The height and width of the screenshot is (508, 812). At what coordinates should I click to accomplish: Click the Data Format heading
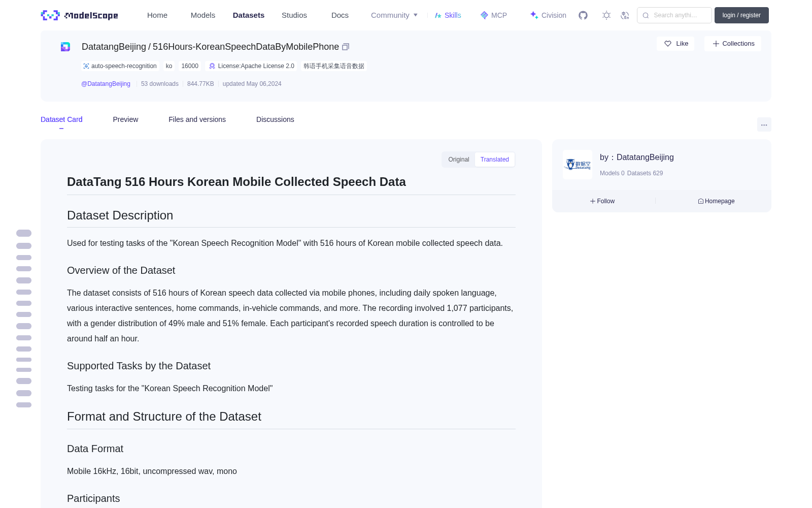click(x=95, y=449)
